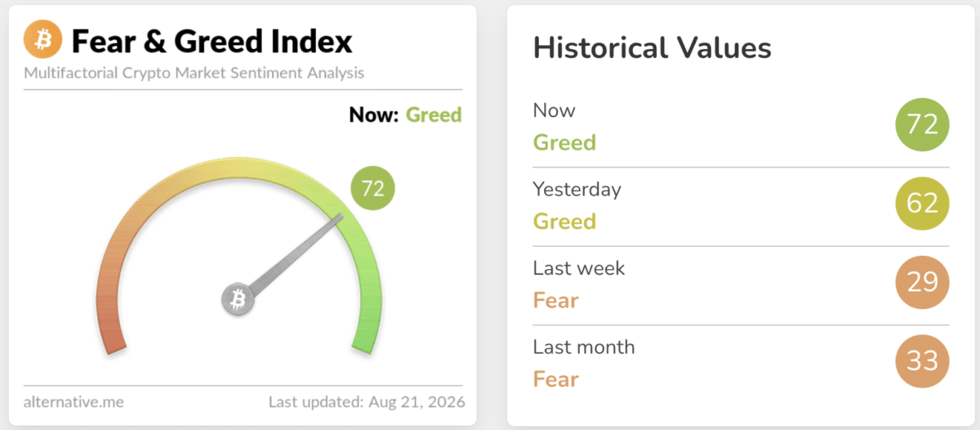Click the Bitcoin coin at gauge needle pivot
The image size is (980, 430).
238,300
